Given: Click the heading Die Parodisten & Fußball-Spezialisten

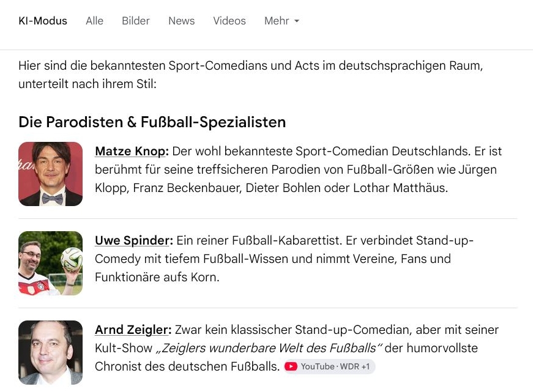Looking at the screenshot, I should click(152, 122).
